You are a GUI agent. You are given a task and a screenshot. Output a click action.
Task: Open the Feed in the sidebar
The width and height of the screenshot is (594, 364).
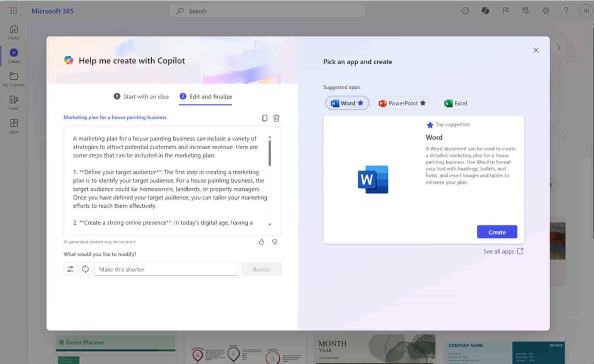pos(14,103)
